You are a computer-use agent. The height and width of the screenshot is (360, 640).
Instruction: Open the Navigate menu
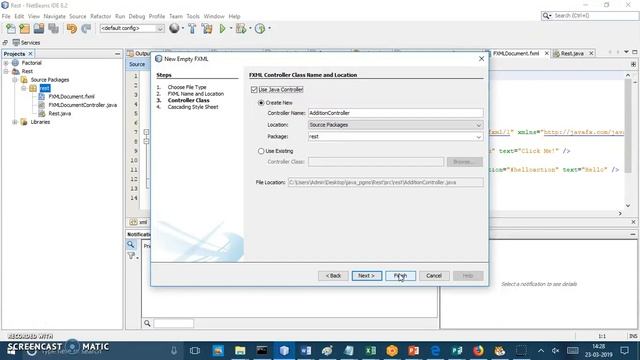click(x=55, y=16)
